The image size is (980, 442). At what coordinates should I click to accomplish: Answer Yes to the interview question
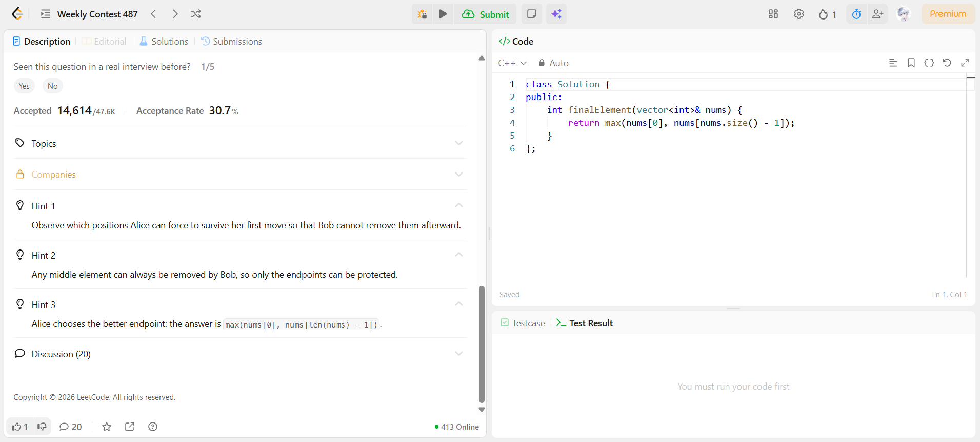pyautogui.click(x=24, y=86)
